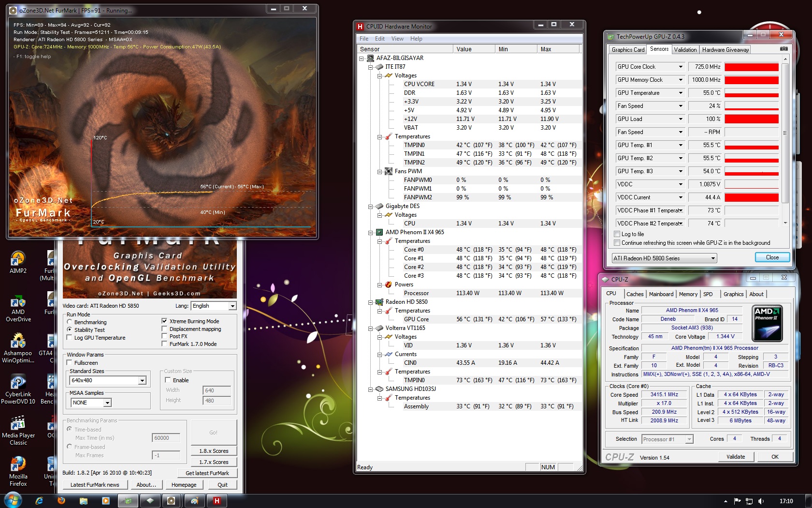Click the AMD Phenom II processor logo
This screenshot has width=812, height=508.
768,323
